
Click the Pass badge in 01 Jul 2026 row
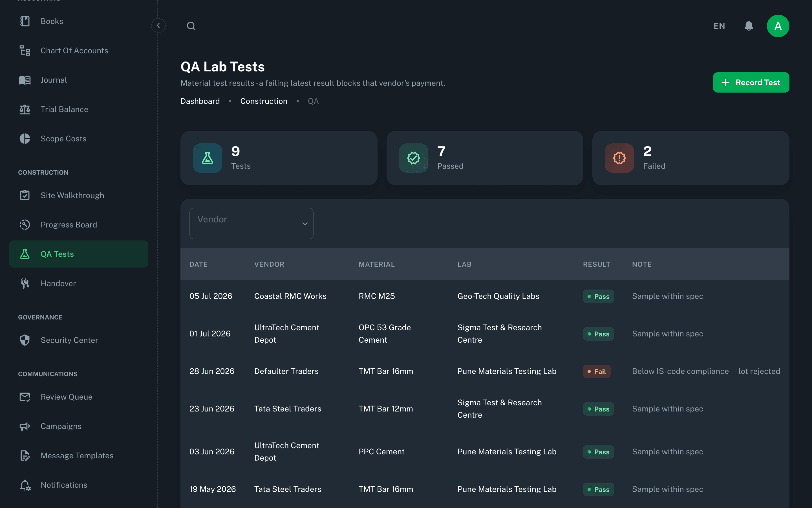(598, 334)
